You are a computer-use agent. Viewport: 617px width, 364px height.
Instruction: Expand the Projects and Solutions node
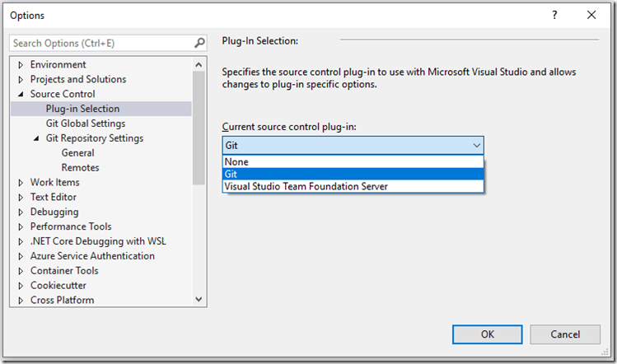coord(21,80)
